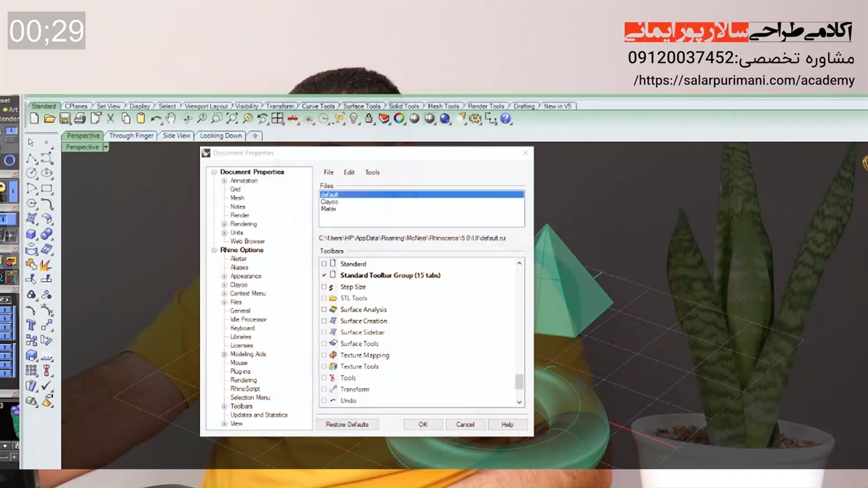Expand the Annotation tree node
The width and height of the screenshot is (868, 488).
click(224, 181)
